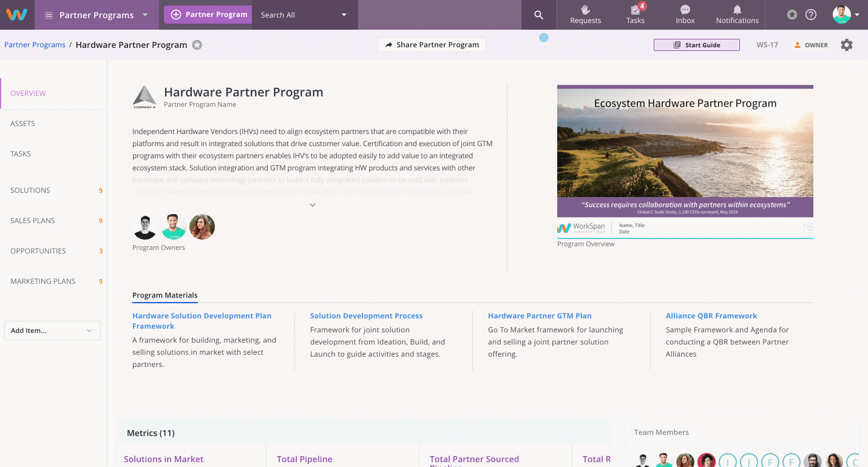Open the Search All scope dropdown
The image size is (868, 467).
point(304,15)
